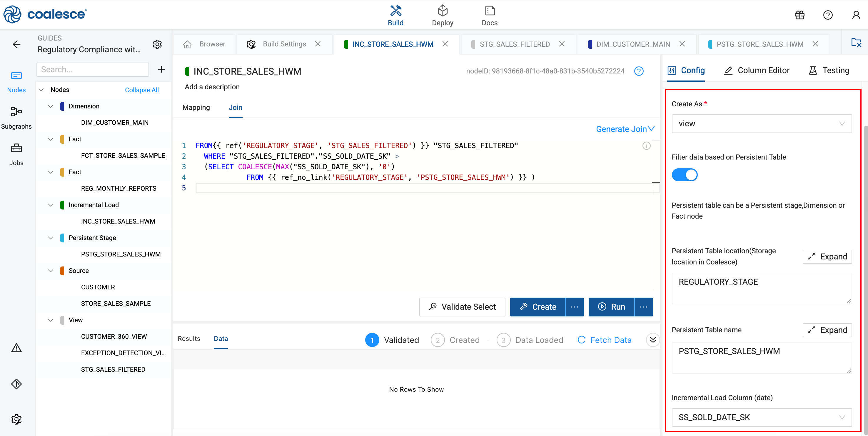Open the Deploy section

point(443,16)
